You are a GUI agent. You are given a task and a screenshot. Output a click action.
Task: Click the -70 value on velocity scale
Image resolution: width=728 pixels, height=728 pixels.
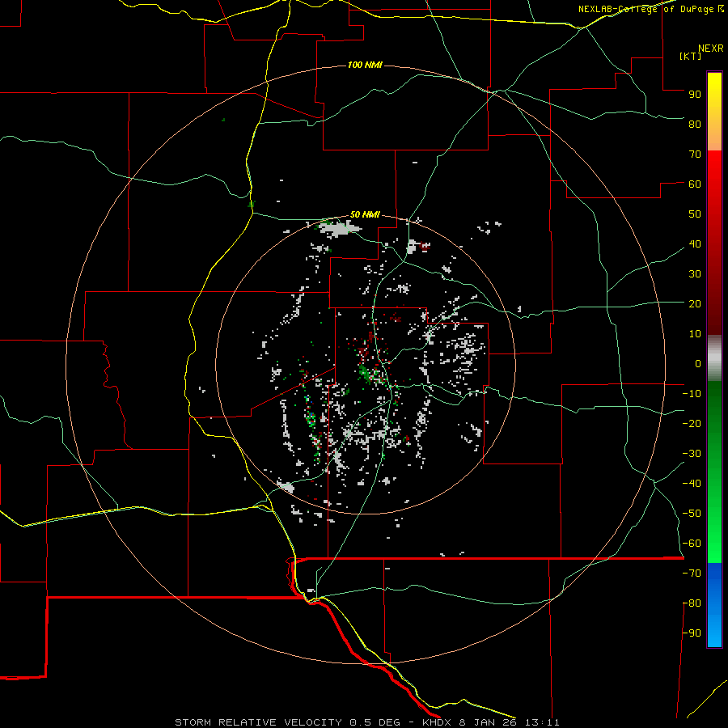[x=692, y=574]
